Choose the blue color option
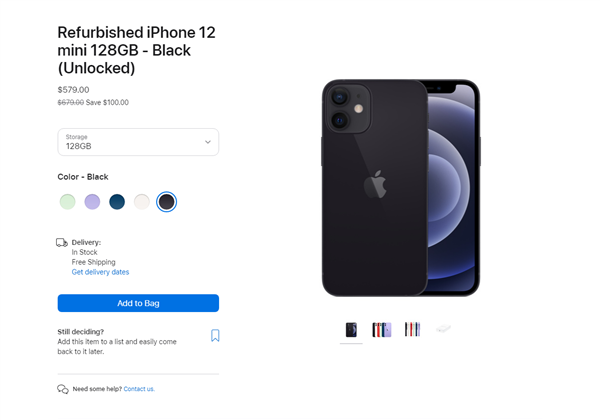The width and height of the screenshot is (600, 420). tap(117, 202)
